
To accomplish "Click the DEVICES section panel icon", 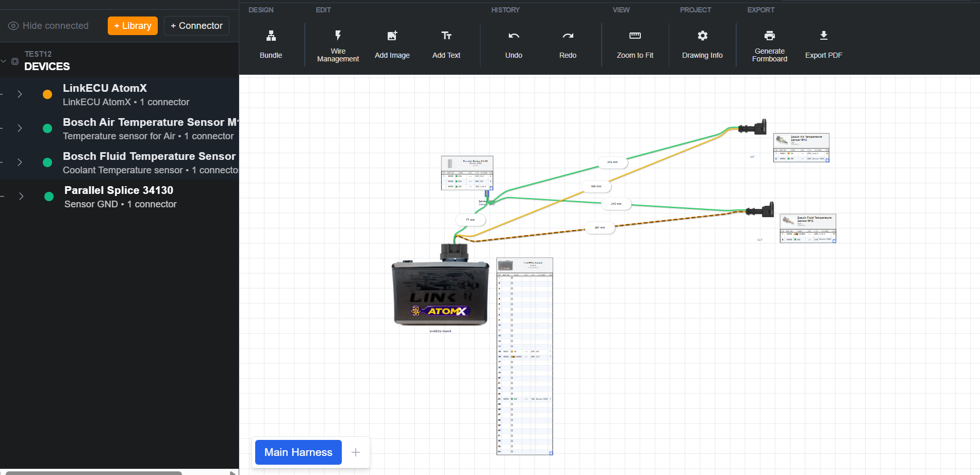I will click(x=15, y=61).
